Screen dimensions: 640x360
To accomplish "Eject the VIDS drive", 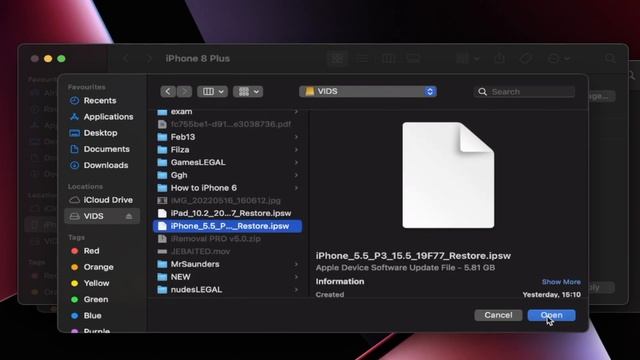I will coord(129,216).
